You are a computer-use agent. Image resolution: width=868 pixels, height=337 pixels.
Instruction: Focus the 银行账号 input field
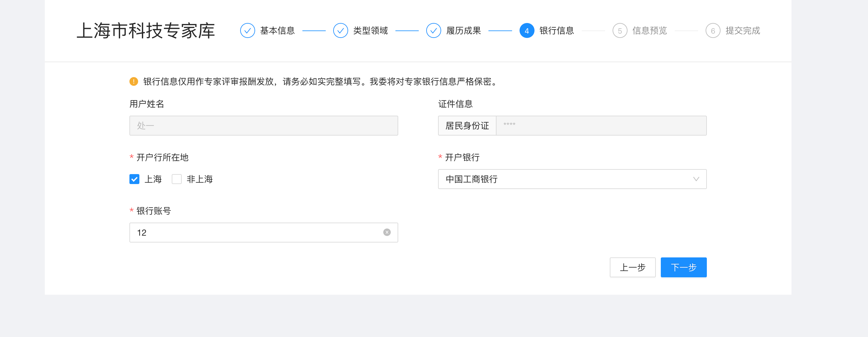[256, 232]
